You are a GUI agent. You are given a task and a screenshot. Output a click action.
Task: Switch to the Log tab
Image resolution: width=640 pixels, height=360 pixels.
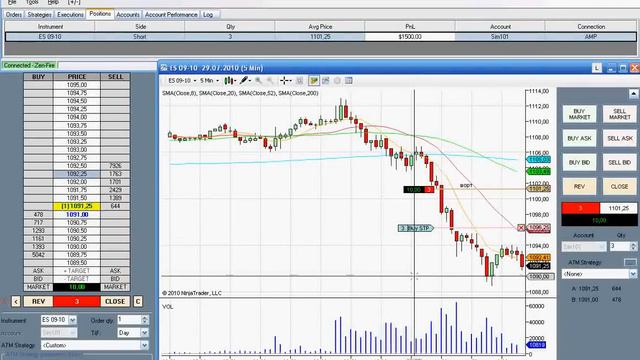pyautogui.click(x=208, y=15)
